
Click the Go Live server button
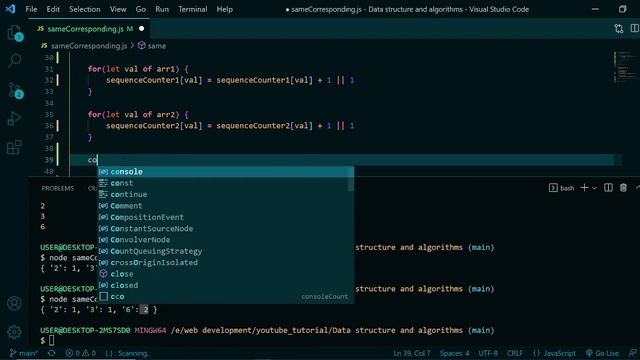pyautogui.click(x=603, y=353)
